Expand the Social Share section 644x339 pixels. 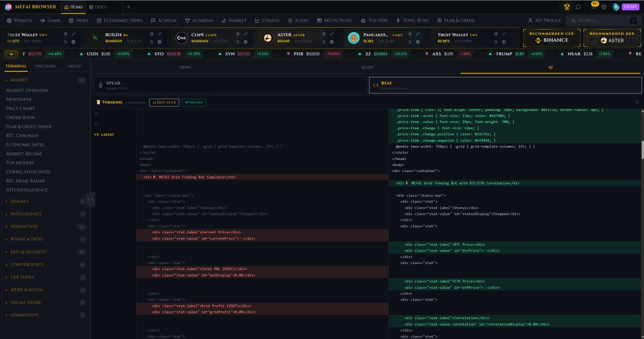click(x=45, y=303)
